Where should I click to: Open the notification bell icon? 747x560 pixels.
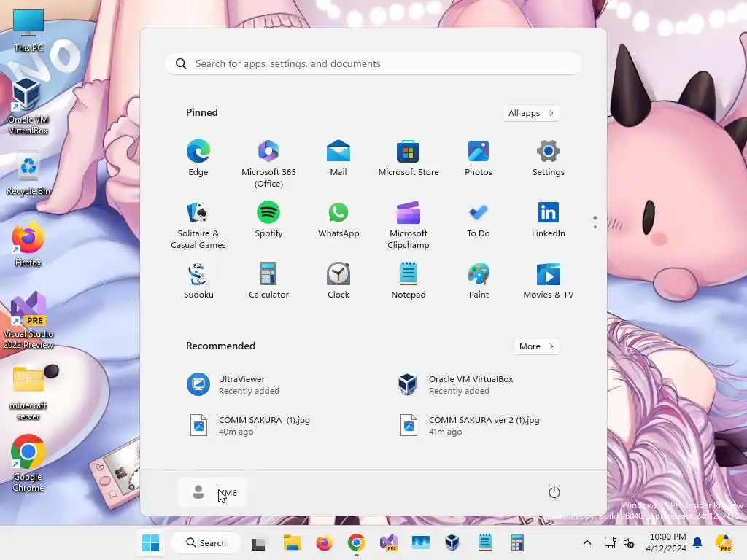697,542
